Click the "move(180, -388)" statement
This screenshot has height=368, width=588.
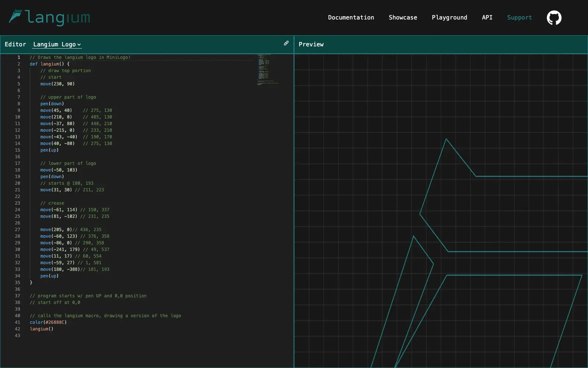pyautogui.click(x=60, y=269)
